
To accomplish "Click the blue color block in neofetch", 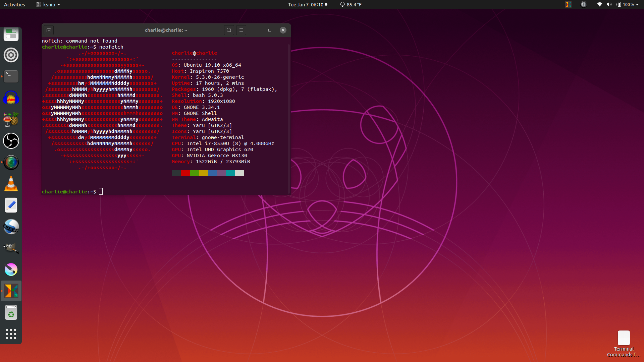I will (212, 173).
